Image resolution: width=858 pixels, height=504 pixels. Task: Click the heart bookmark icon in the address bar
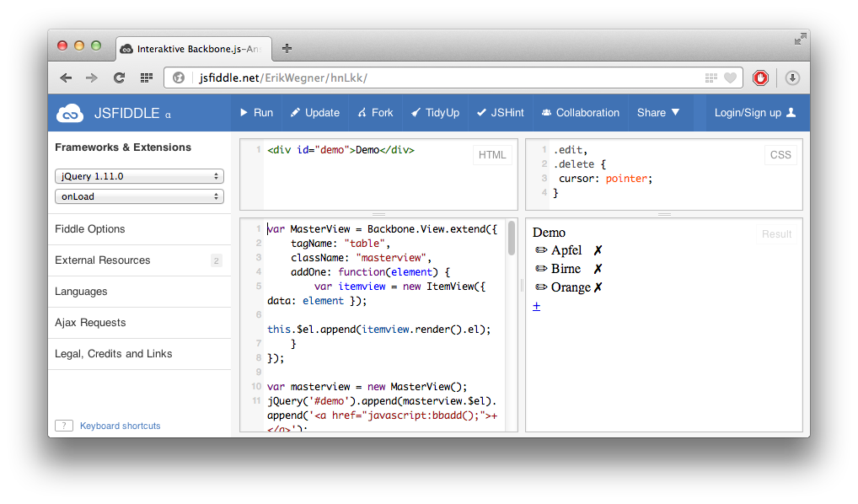pos(730,78)
